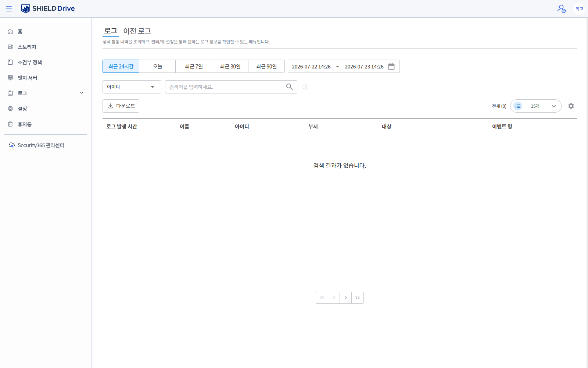Open 조건부 정책 in the sidebar

click(46, 62)
